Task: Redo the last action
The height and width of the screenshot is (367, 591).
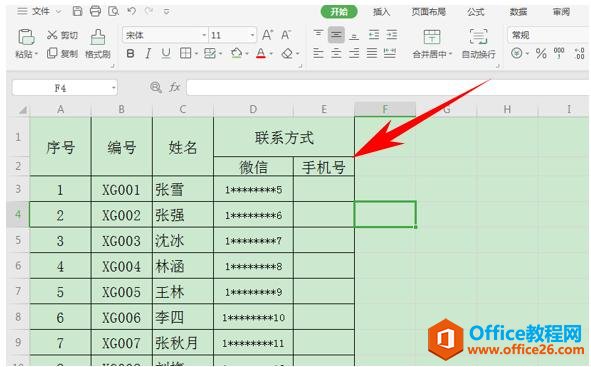Action: coord(149,11)
